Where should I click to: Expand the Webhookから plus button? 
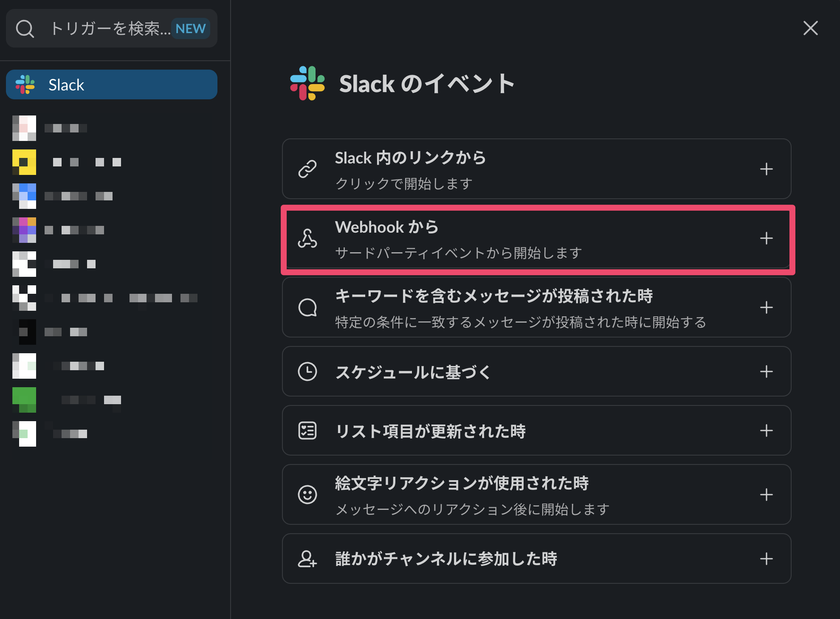coord(766,238)
